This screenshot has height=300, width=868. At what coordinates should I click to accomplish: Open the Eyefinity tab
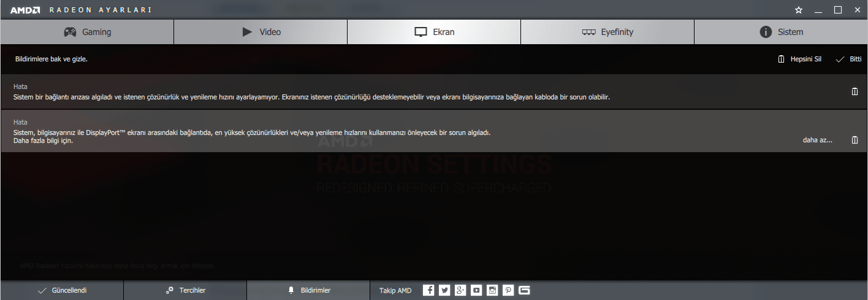[x=607, y=32]
